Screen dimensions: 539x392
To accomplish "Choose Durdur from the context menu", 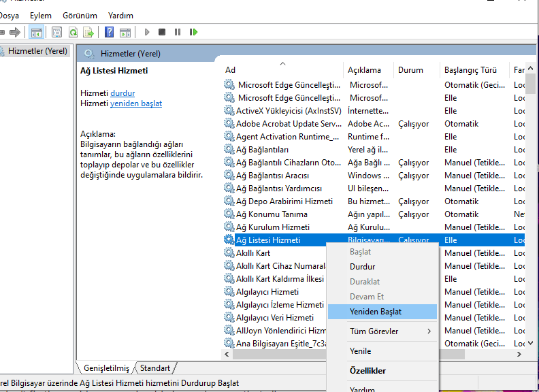I will pos(362,267).
